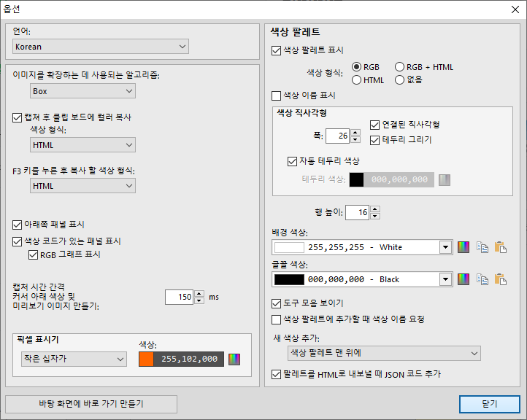Open the 작은 십자가 pixel marker dropdown
The height and width of the screenshot is (420, 527).
pyautogui.click(x=74, y=359)
